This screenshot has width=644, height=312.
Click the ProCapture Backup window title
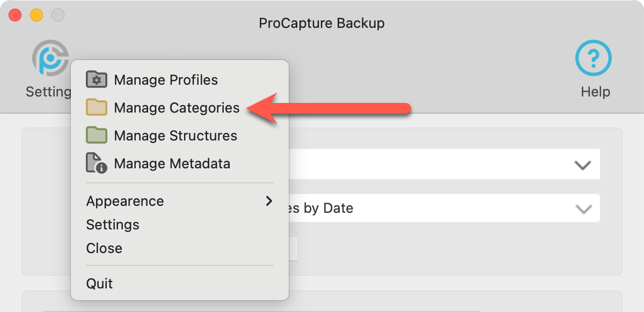321,24
